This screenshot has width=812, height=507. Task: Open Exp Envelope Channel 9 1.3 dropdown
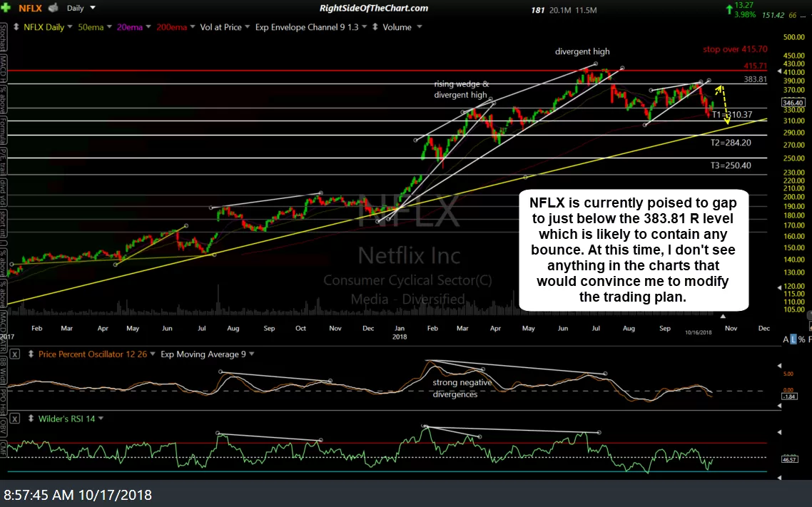[364, 27]
